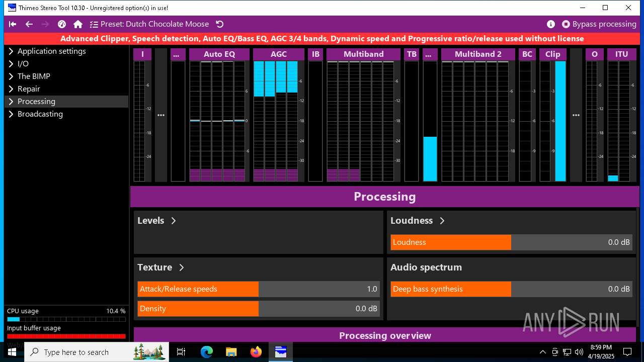Jump to the first page with the skip-back icon
Screen dimensions: 644x362
tap(13, 24)
